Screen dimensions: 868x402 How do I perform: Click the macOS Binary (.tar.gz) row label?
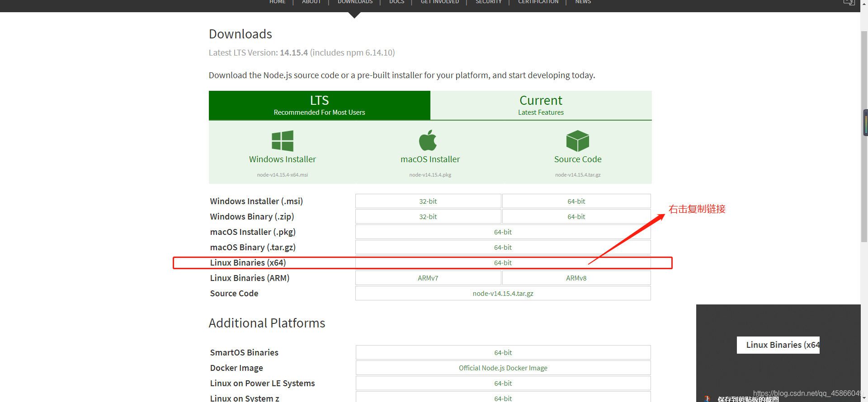(253, 248)
